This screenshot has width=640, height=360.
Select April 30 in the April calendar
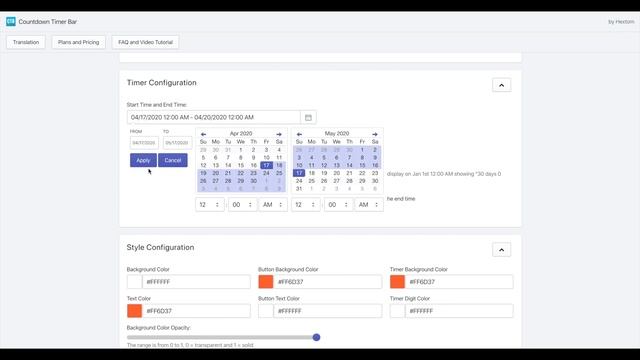(x=253, y=181)
